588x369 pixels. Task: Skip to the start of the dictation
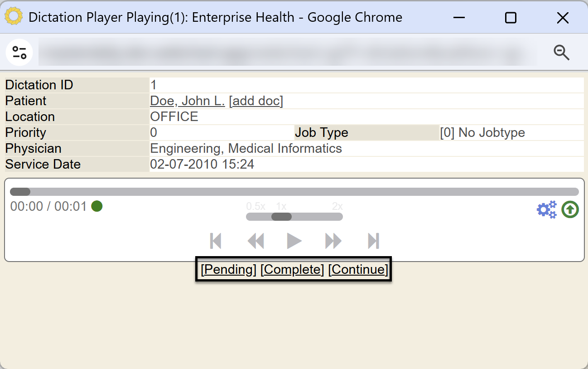point(216,241)
